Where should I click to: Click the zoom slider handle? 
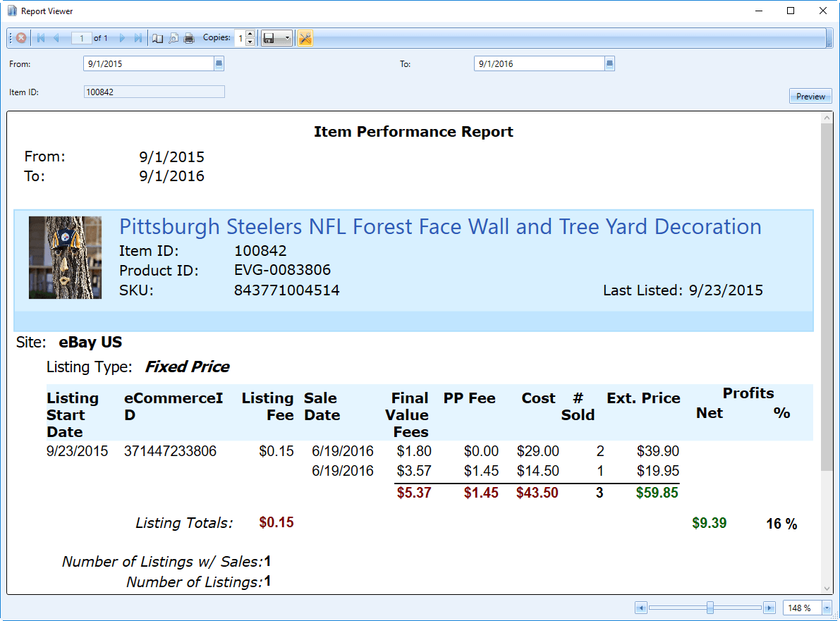click(710, 608)
